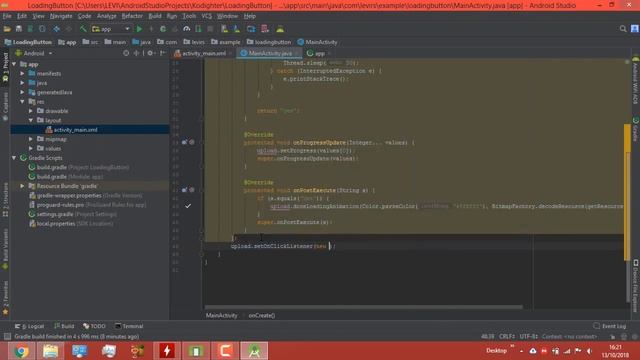This screenshot has height=360, width=640.
Task: Click the Debug app bug icon
Action: [x=163, y=29]
